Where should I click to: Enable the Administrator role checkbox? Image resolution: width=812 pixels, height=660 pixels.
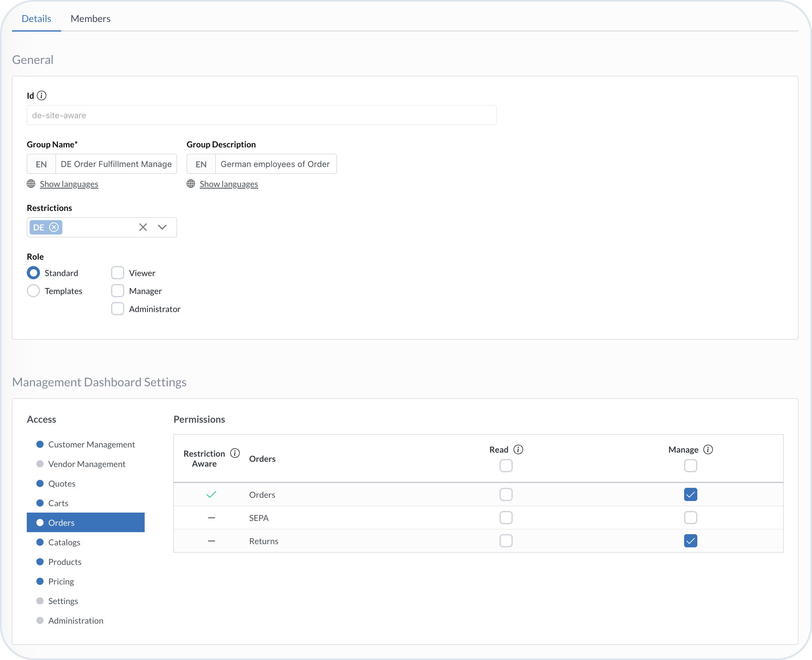click(117, 309)
